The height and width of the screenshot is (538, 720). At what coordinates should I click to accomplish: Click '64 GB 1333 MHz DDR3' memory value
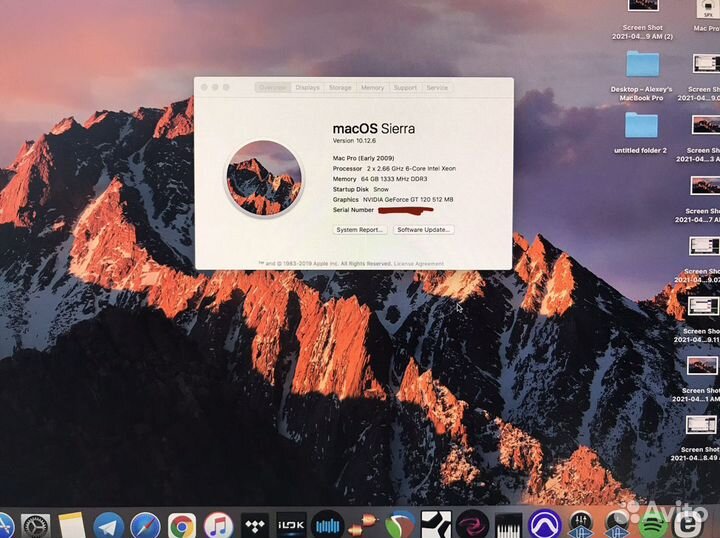click(394, 179)
